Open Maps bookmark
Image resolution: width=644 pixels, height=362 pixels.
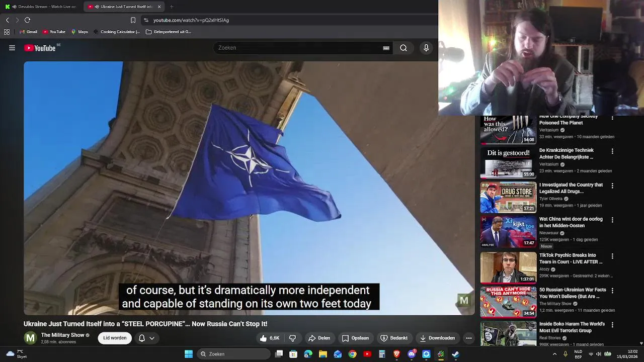[79, 32]
